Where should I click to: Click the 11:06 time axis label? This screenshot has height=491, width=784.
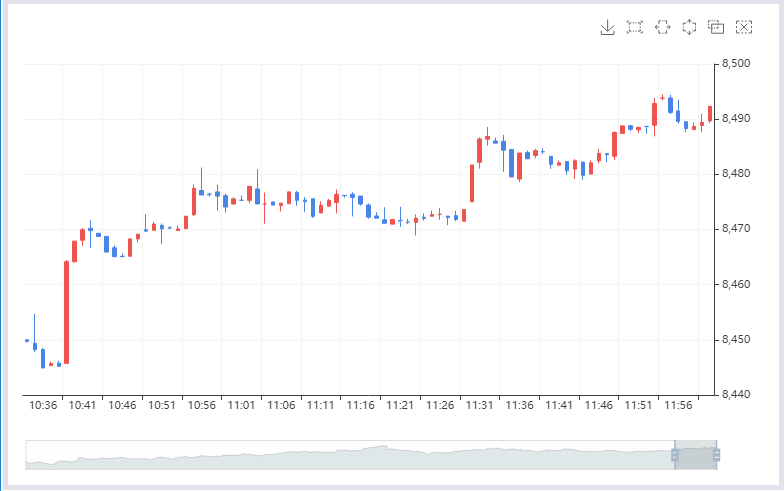[x=282, y=406]
